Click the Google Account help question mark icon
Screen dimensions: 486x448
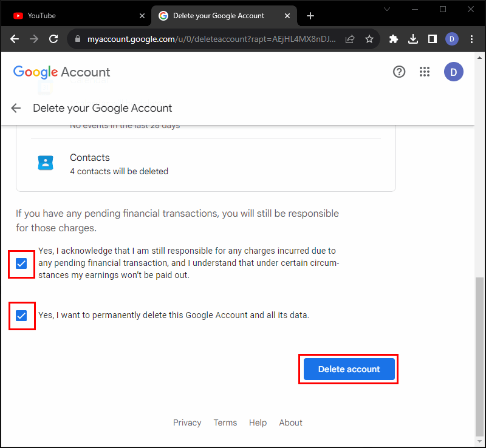point(399,72)
